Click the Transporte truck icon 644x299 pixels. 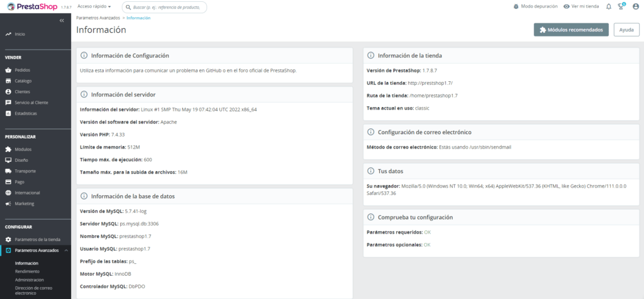tap(8, 171)
